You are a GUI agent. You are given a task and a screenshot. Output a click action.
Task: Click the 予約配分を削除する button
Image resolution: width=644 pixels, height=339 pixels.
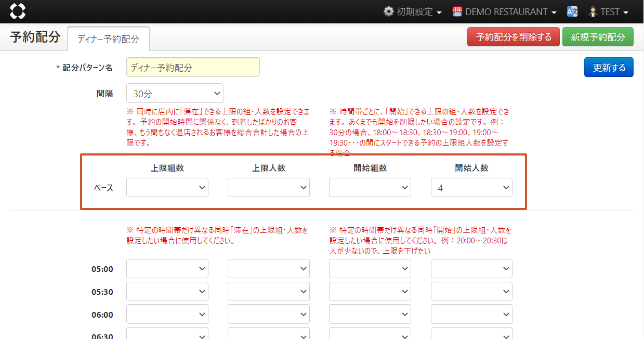[x=514, y=37]
